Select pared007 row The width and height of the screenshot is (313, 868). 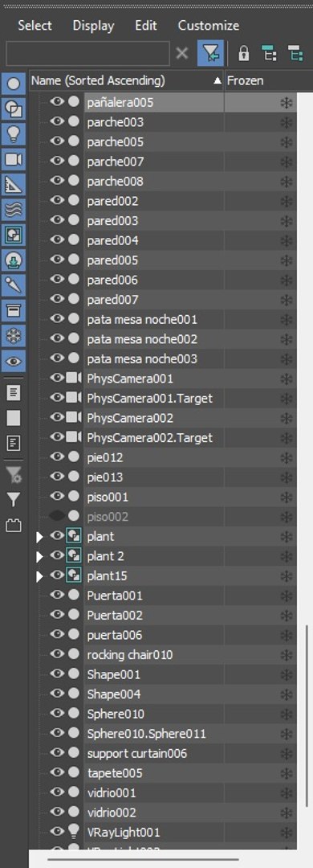click(x=113, y=300)
